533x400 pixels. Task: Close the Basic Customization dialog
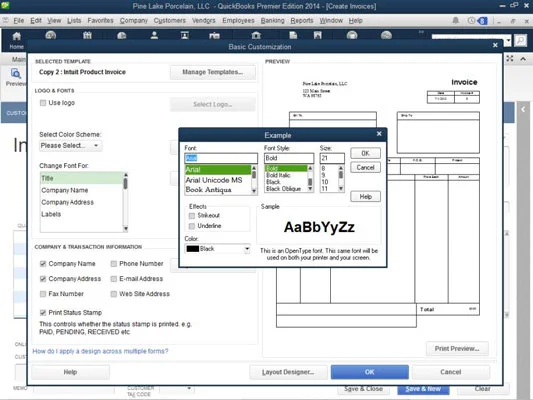495,45
